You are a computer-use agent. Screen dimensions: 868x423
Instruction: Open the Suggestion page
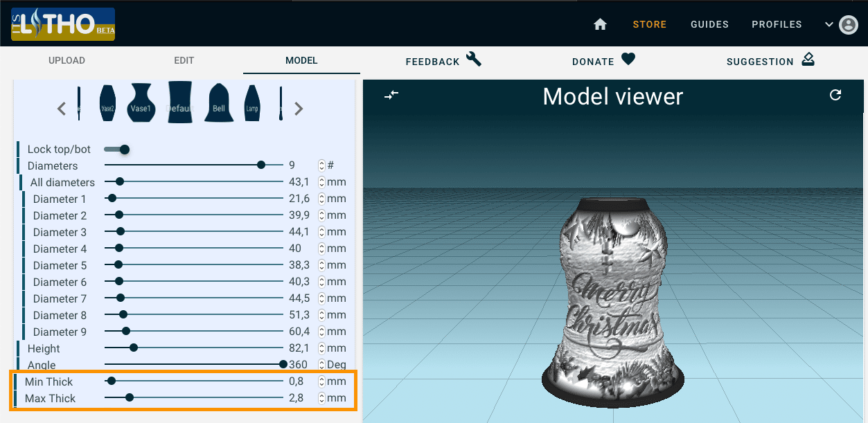(770, 60)
